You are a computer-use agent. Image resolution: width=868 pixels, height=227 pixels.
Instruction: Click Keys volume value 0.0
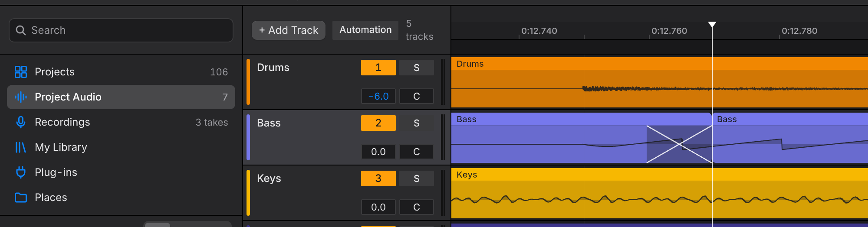378,207
